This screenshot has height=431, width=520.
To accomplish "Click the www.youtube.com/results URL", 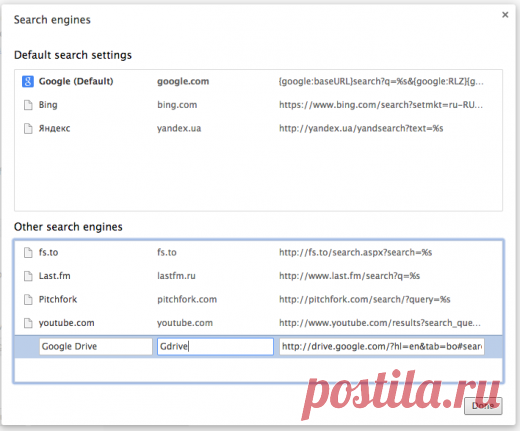I will pyautogui.click(x=380, y=323).
